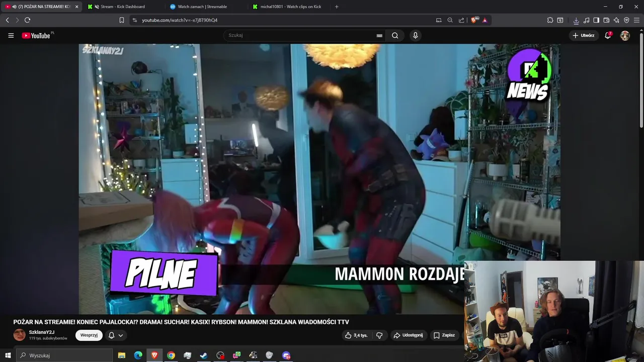Bookmark this page via bookmark icon
The height and width of the screenshot is (362, 644).
[x=122, y=20]
